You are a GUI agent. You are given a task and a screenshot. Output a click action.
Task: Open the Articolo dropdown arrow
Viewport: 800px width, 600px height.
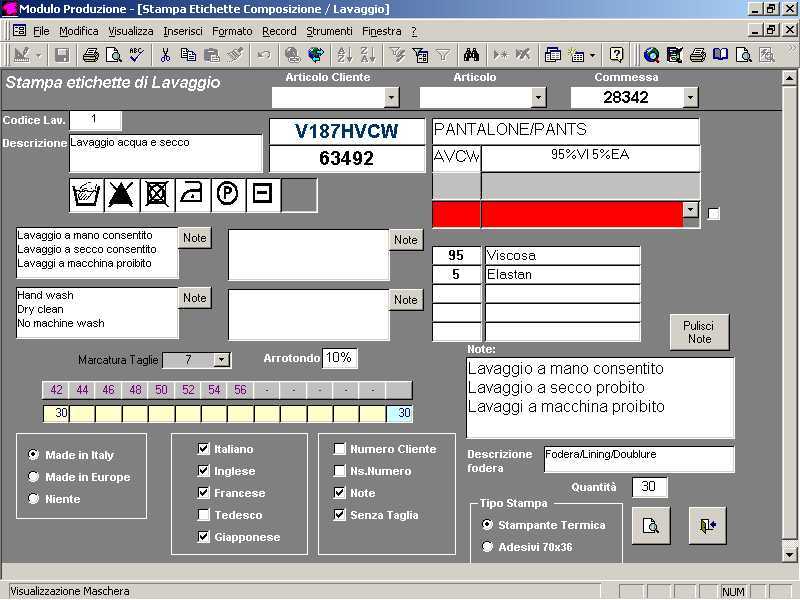pos(538,97)
